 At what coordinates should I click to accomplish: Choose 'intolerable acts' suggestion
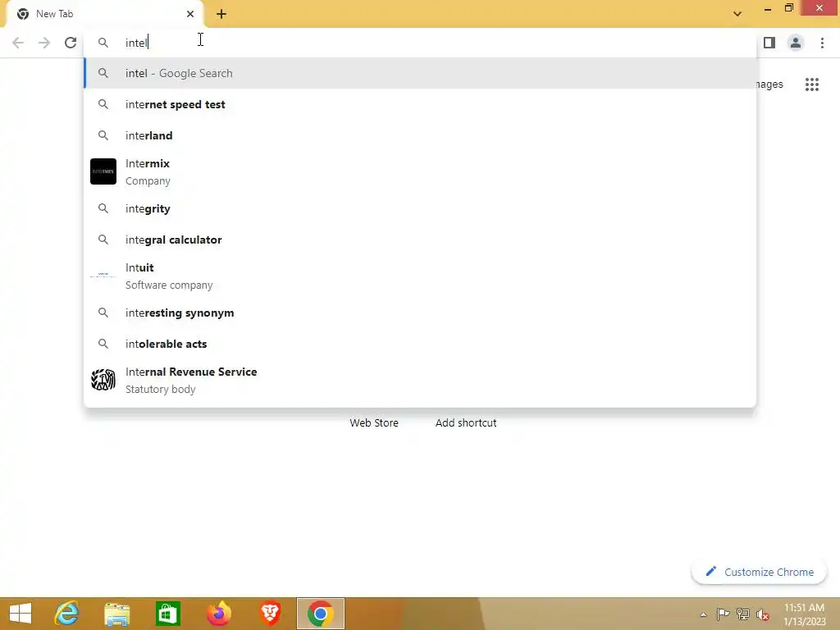(x=420, y=344)
